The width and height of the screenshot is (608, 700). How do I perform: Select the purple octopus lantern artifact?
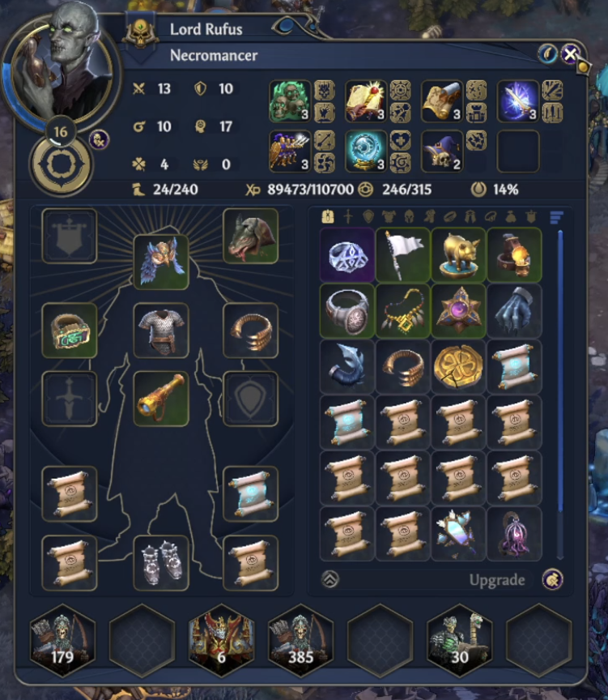[x=514, y=534]
